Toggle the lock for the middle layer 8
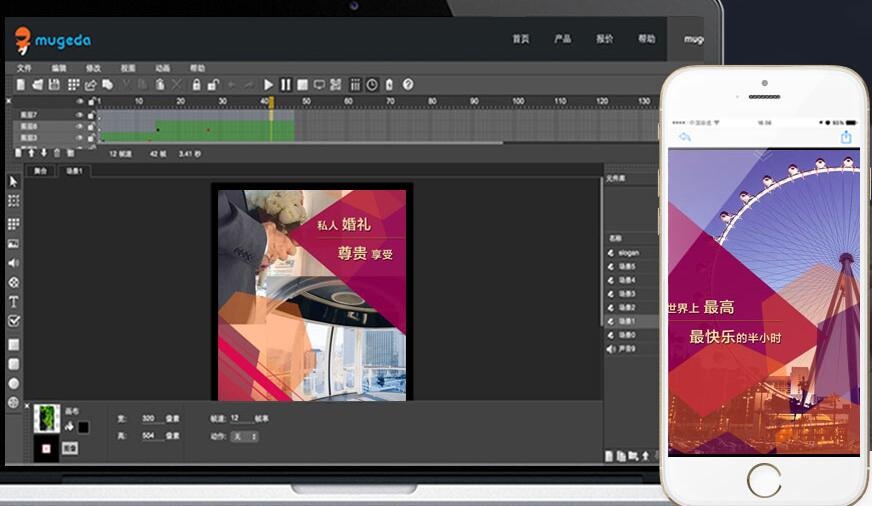Screen dimensions: 872x506 point(91,127)
